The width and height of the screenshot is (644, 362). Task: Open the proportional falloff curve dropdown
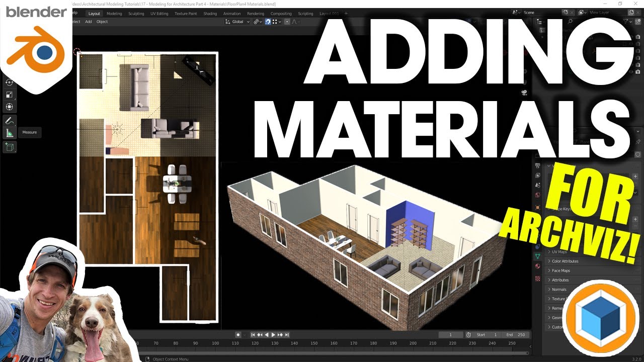coord(296,22)
